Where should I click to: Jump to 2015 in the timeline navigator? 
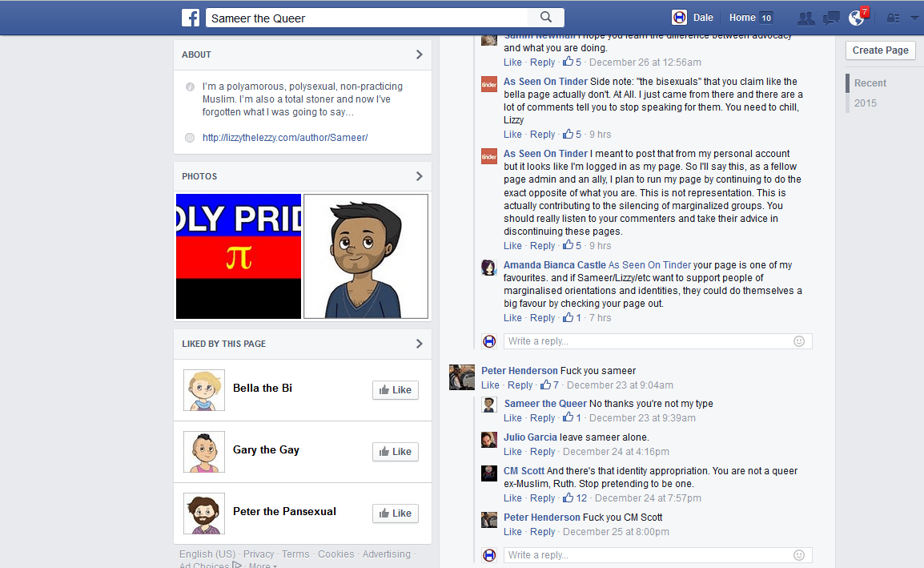coord(865,103)
